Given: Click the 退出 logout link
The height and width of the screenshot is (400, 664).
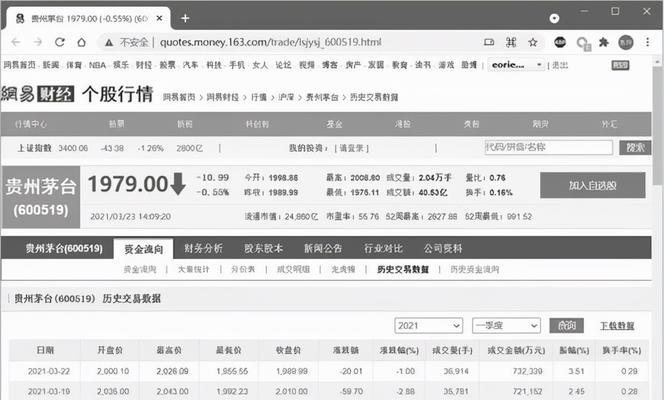Looking at the screenshot, I should (560, 65).
